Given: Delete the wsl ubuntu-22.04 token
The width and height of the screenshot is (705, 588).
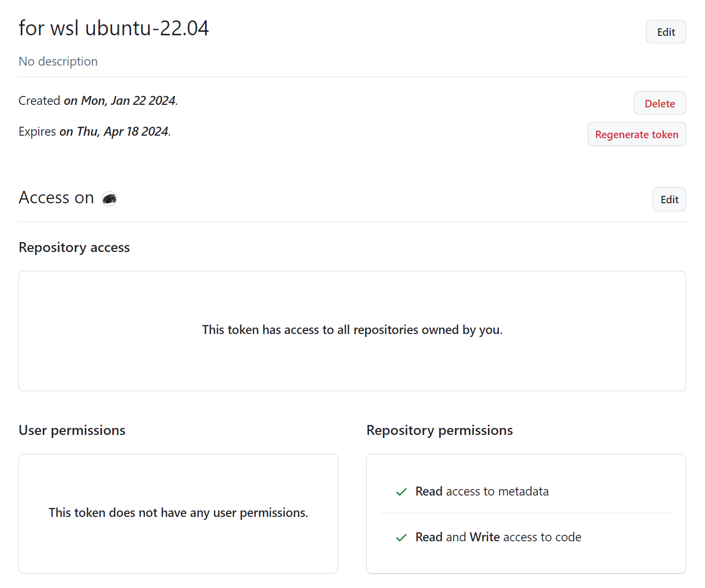Looking at the screenshot, I should click(x=660, y=103).
